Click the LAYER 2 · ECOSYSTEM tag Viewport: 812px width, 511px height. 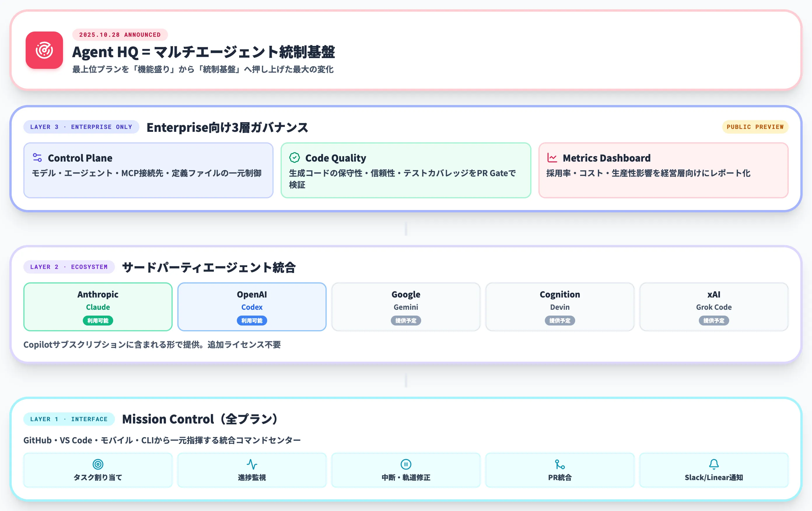click(x=69, y=267)
